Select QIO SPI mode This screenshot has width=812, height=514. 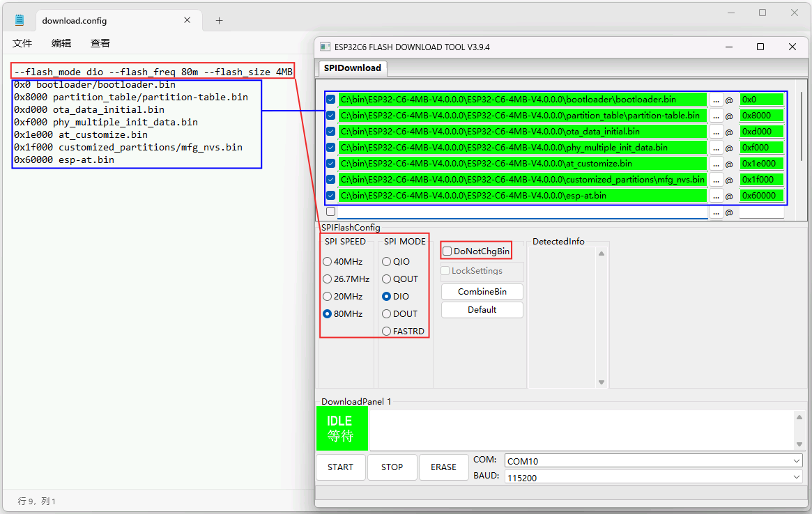pos(387,262)
